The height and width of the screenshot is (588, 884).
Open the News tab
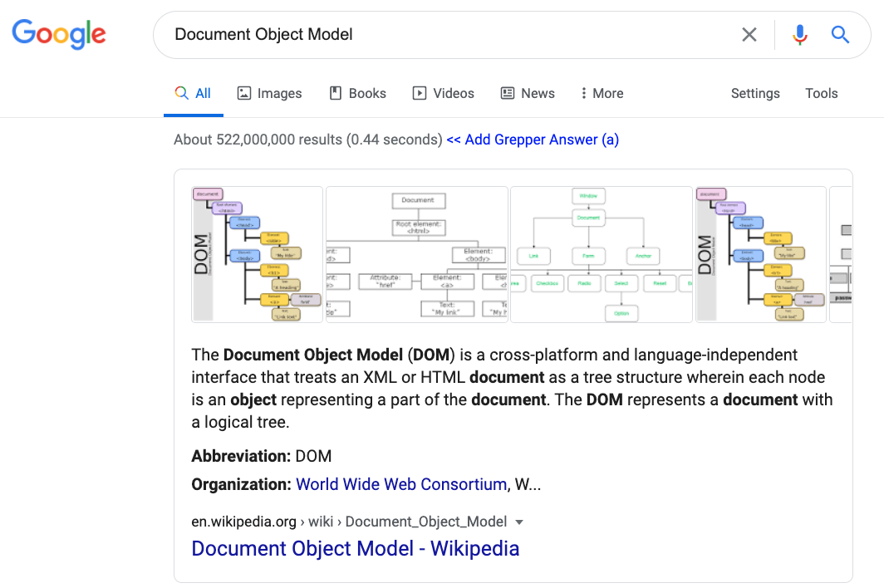(x=528, y=93)
